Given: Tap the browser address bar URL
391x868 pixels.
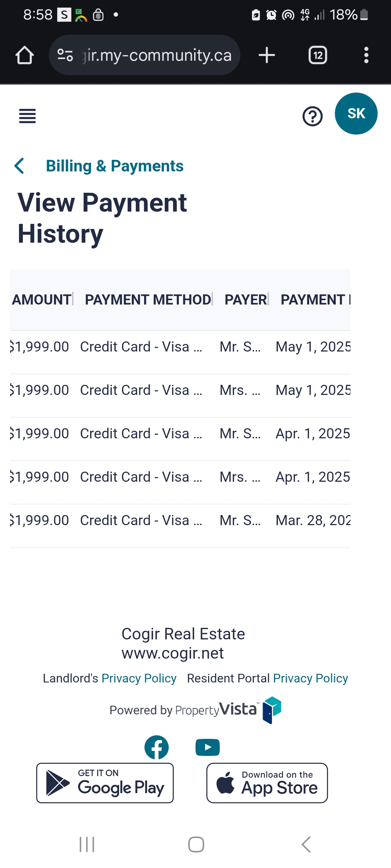Looking at the screenshot, I should click(158, 55).
